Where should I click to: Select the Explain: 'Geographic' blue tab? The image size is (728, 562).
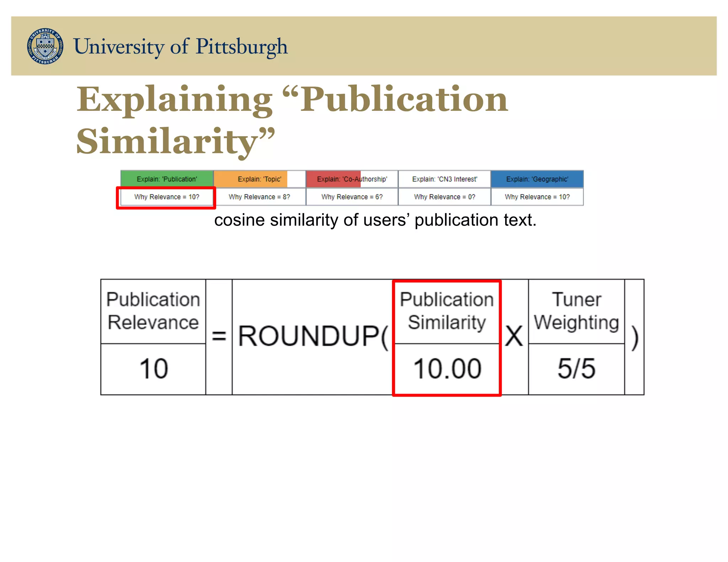(x=537, y=179)
